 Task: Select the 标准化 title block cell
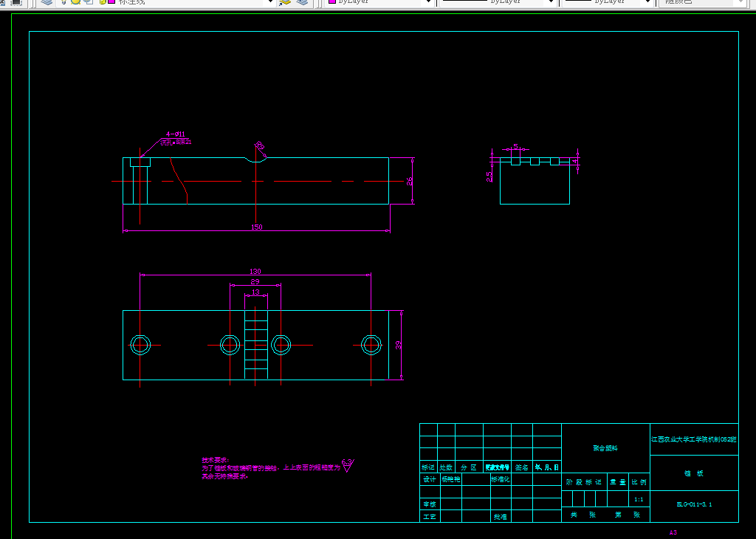[x=501, y=479]
